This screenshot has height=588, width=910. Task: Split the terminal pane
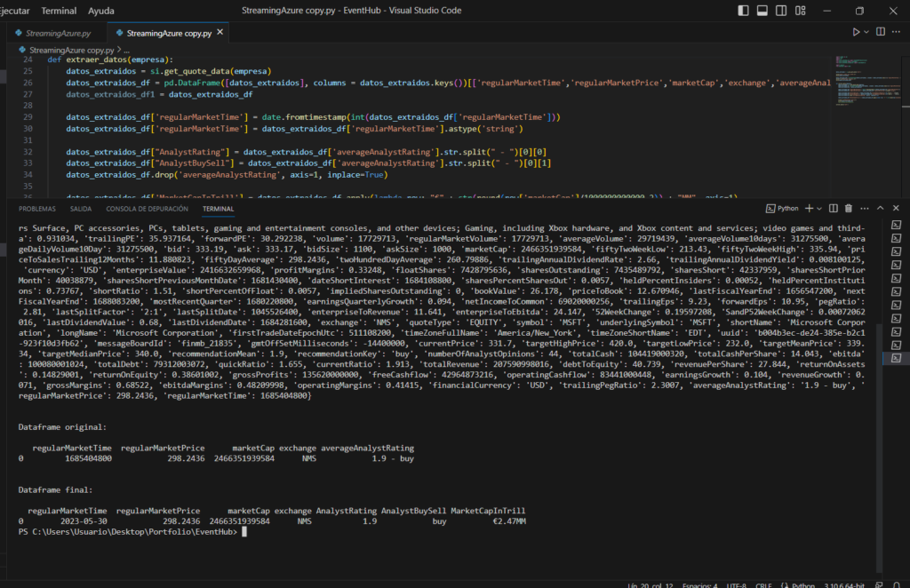tap(834, 209)
